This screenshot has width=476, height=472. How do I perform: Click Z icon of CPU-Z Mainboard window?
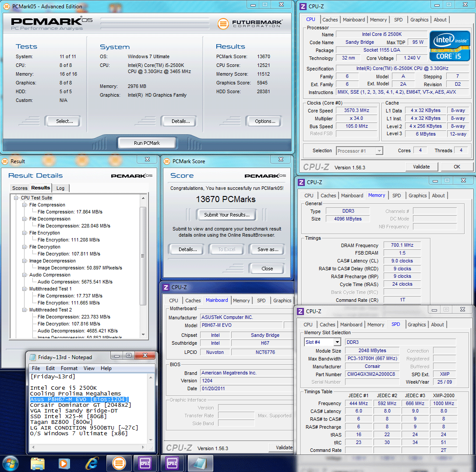(166, 287)
